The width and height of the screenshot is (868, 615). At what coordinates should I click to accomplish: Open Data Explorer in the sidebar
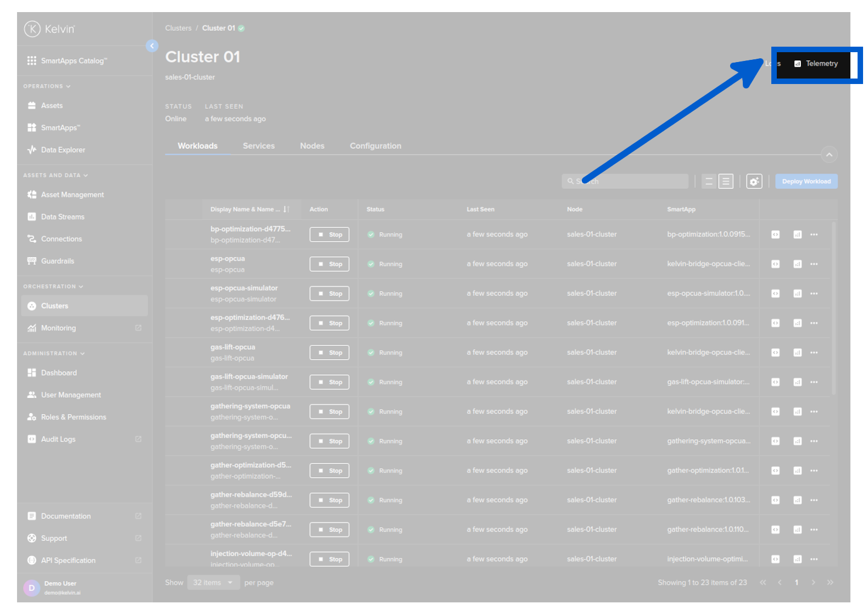pos(63,150)
